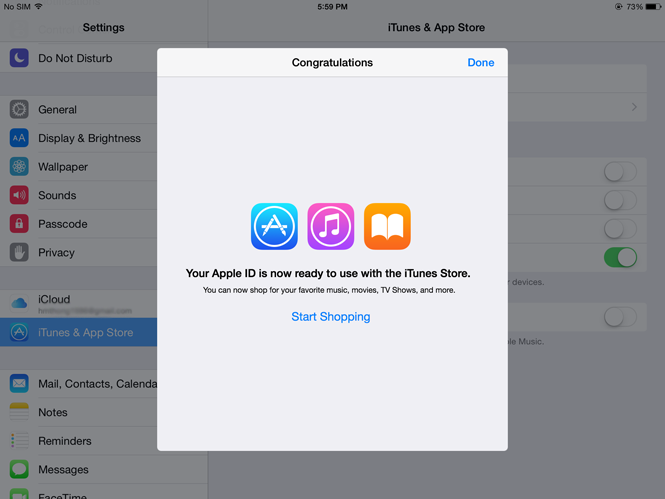Screen dimensions: 665x499
Task: Tap the iTunes music note icon
Action: [x=331, y=226]
